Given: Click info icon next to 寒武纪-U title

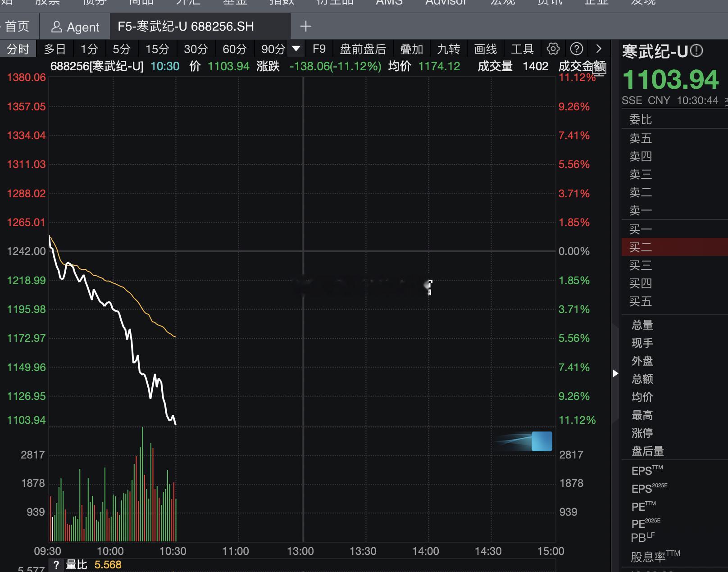Looking at the screenshot, I should [x=696, y=50].
